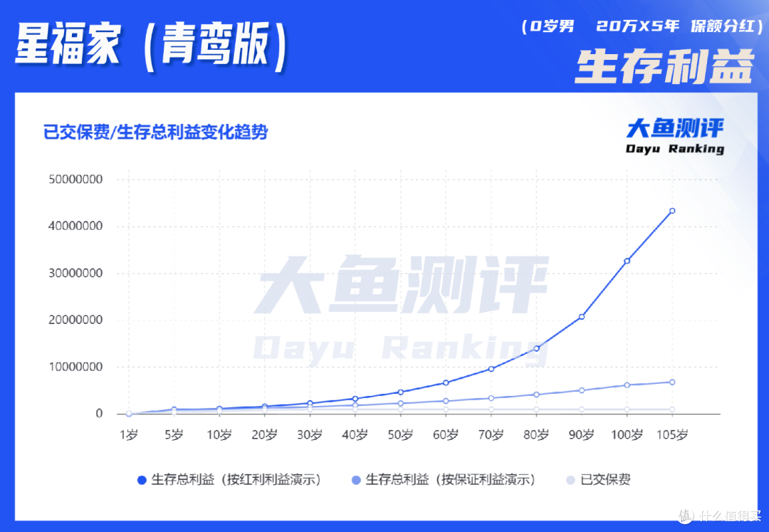Click y-axis value 50000000
Viewport: 769px width, 532px height.
pos(75,179)
